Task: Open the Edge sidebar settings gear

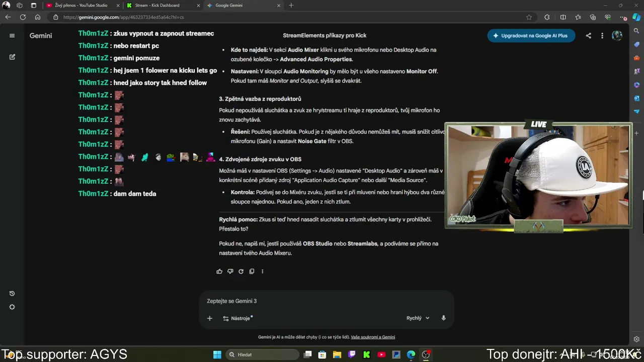Action: tap(636, 339)
